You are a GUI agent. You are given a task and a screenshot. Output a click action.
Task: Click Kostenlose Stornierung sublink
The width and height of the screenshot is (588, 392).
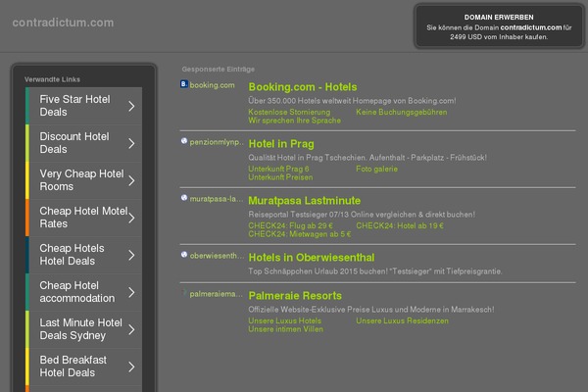coord(289,112)
